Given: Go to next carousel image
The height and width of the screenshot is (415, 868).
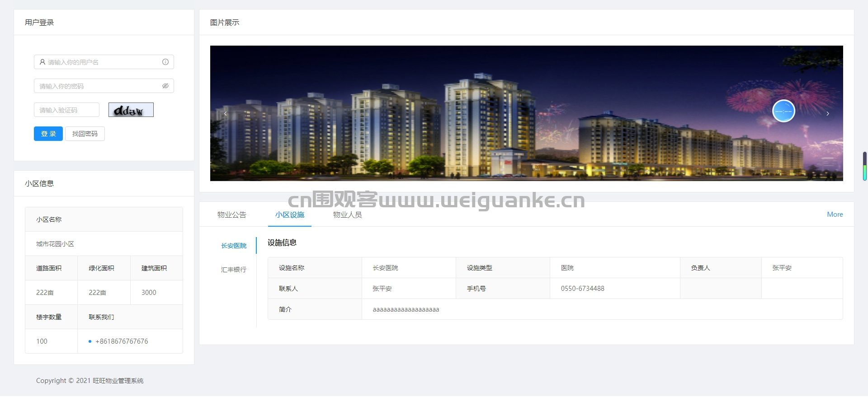Looking at the screenshot, I should click(828, 114).
